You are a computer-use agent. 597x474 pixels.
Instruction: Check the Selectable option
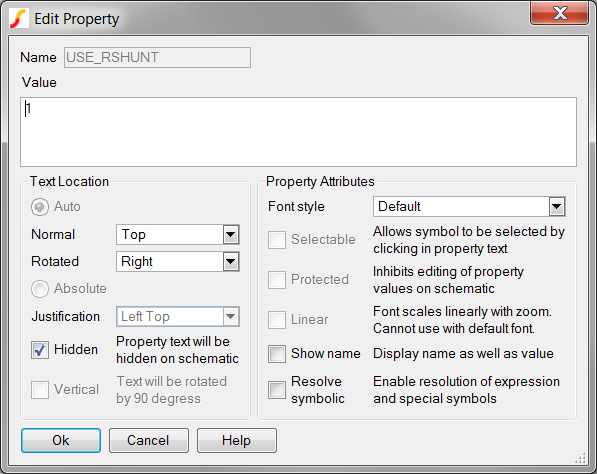(277, 239)
